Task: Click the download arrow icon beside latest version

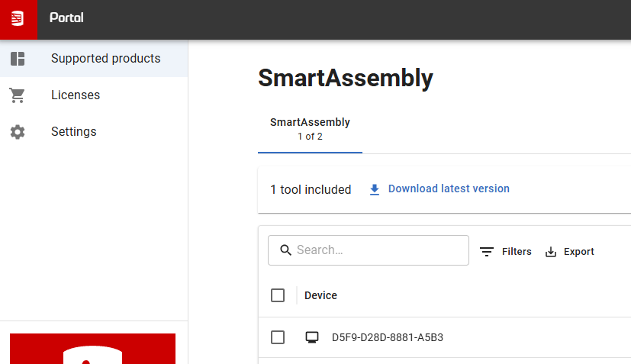Action: point(375,189)
